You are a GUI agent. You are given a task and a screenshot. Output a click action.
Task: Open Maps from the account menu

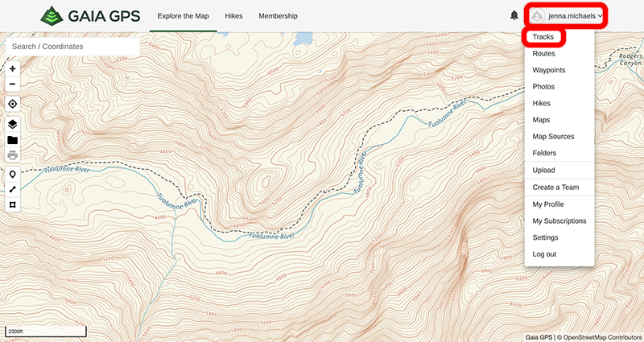pos(541,120)
